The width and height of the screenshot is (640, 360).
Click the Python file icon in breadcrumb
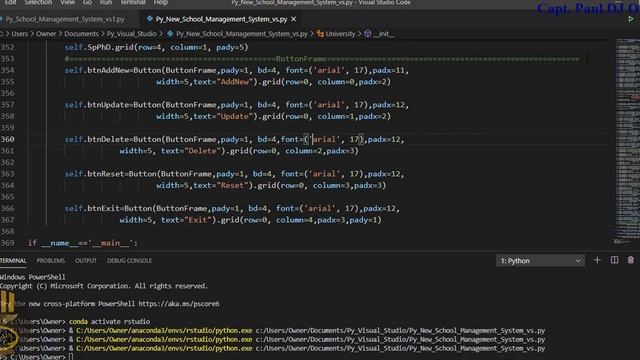tap(170, 34)
